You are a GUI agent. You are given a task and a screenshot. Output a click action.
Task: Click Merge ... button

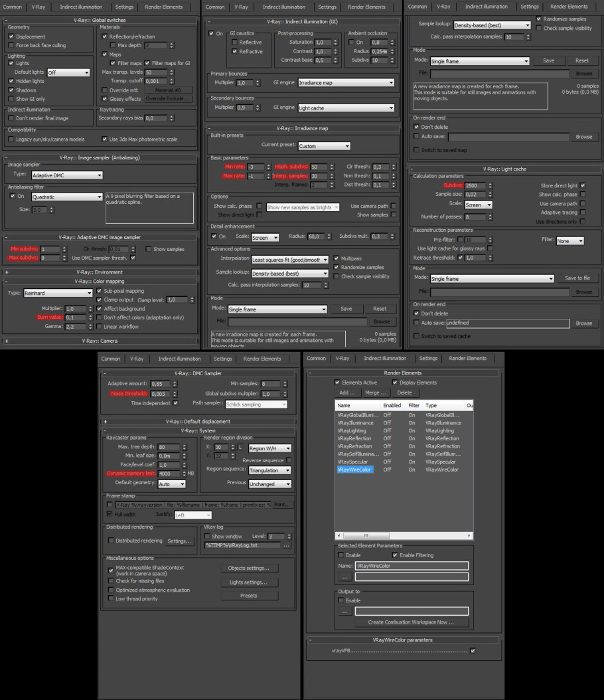coord(375,393)
